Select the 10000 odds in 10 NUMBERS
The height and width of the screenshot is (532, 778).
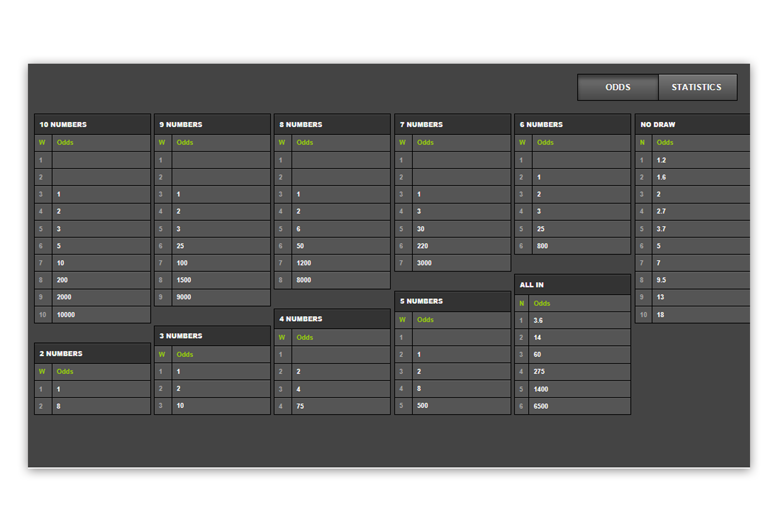tap(101, 315)
